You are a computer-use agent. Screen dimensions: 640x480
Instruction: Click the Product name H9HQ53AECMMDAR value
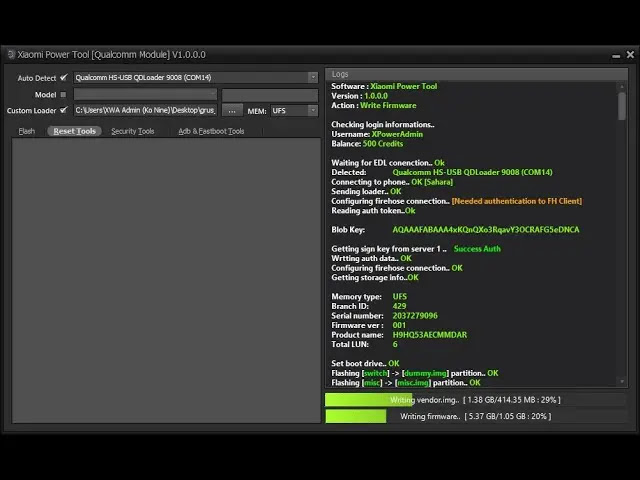(x=429, y=335)
